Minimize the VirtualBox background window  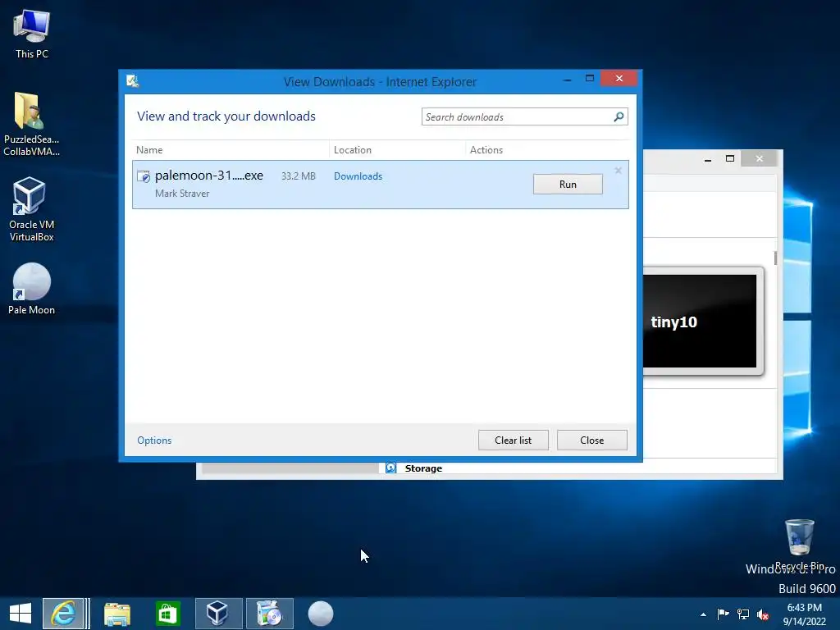pos(708,158)
